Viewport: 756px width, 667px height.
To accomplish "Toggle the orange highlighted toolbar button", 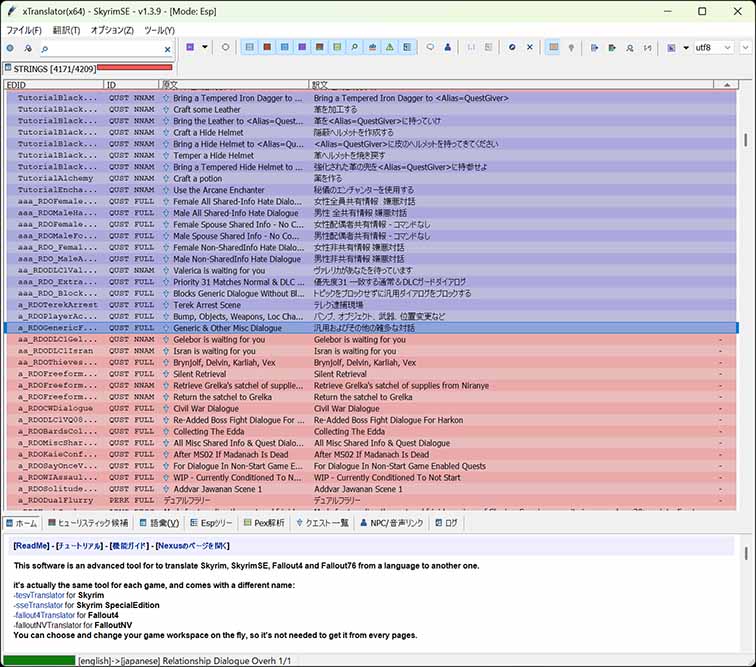I will pos(553,47).
